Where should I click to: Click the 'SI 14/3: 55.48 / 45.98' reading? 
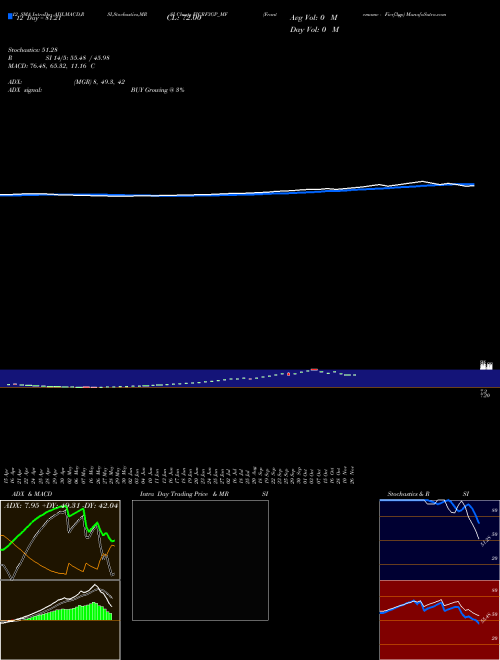(x=77, y=58)
